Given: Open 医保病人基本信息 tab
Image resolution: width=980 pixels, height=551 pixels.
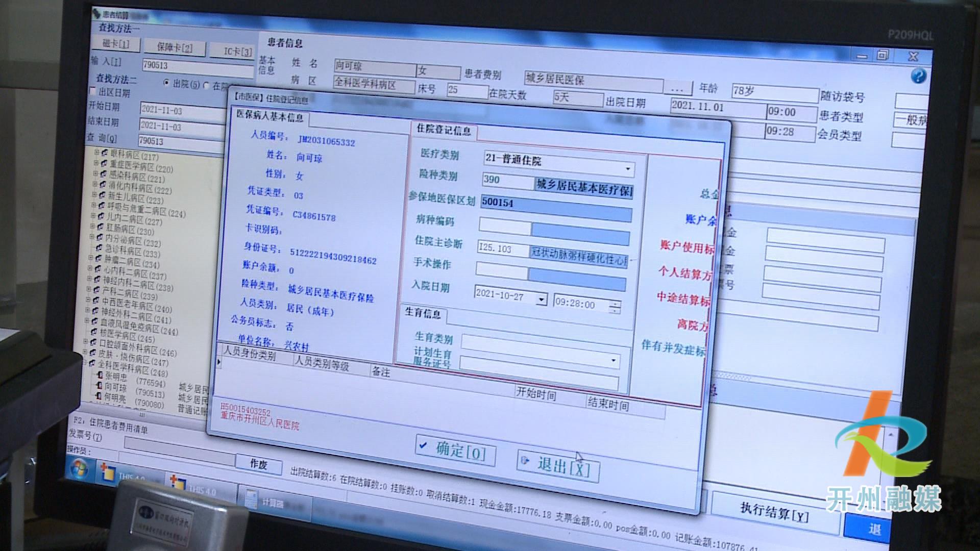Looking at the screenshot, I should pyautogui.click(x=272, y=118).
